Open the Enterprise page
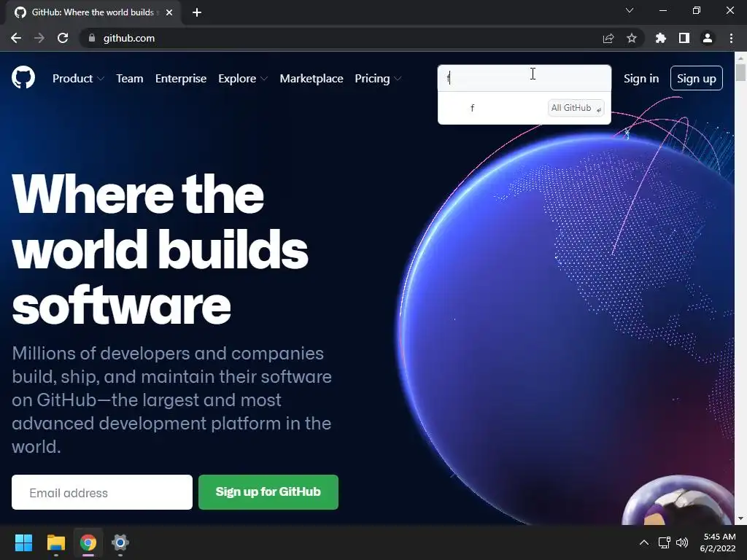This screenshot has height=560, width=747. [181, 79]
